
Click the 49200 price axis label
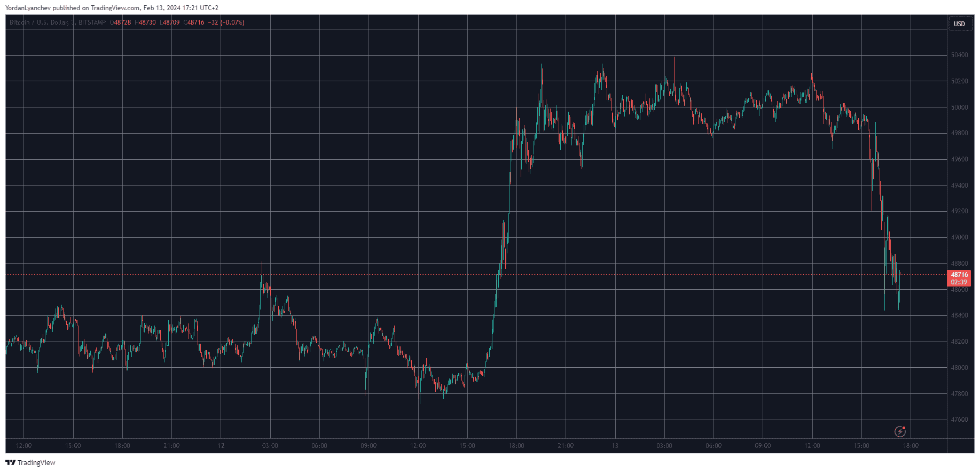[959, 211]
